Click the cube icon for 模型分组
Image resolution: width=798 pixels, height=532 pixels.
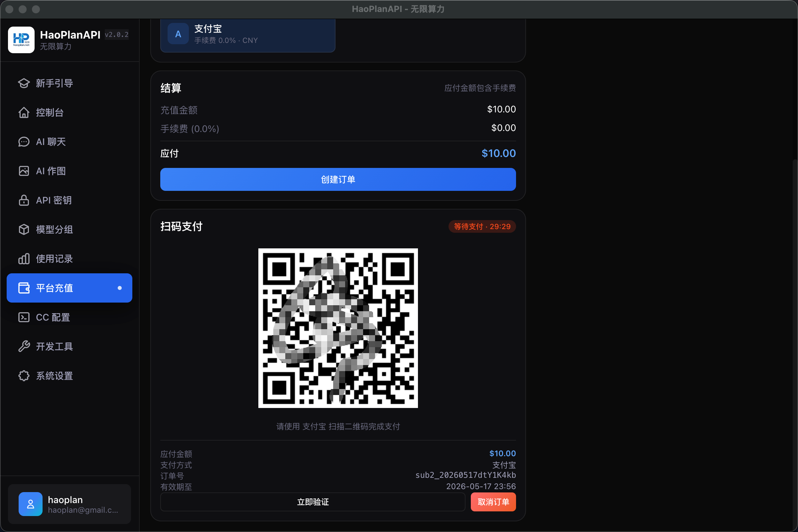(x=24, y=229)
